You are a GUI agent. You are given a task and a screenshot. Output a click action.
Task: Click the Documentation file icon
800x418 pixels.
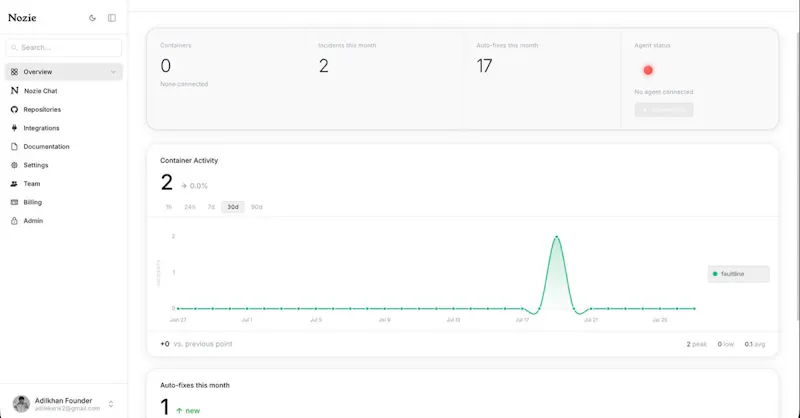click(x=14, y=146)
